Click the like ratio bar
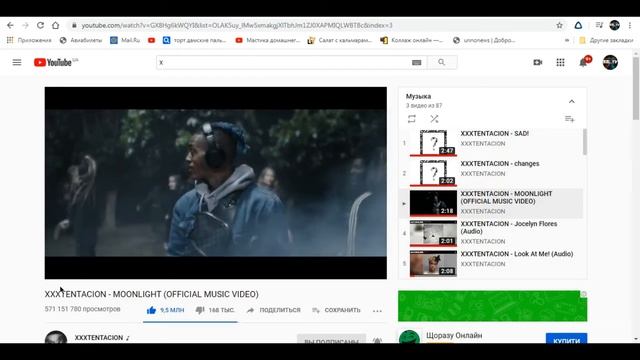Screen dimensions: 640x360 click(x=190, y=322)
